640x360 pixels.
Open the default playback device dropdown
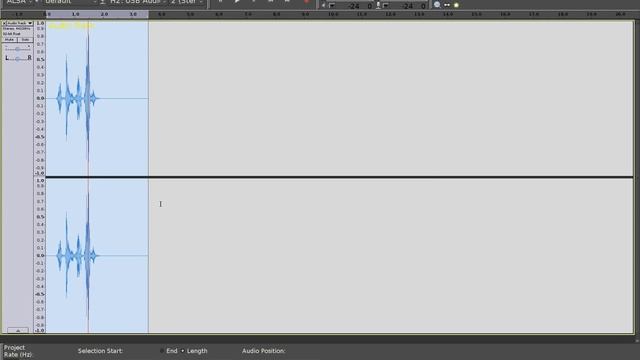[x=70, y=2]
